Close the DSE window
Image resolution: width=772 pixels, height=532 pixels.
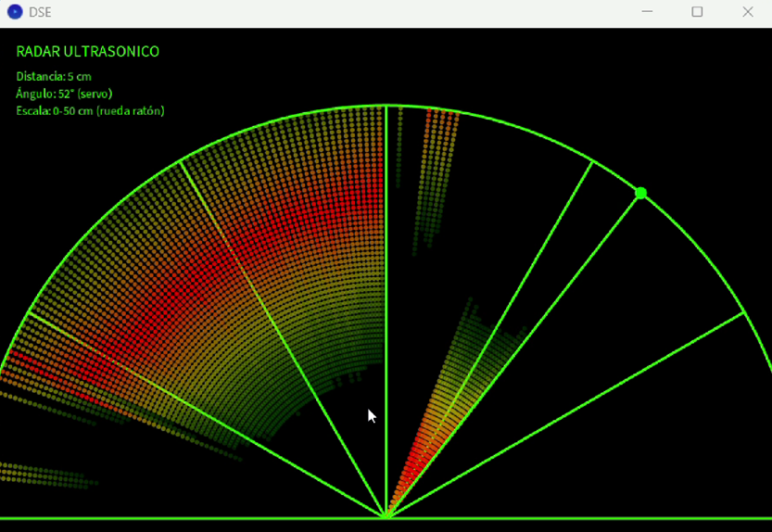pyautogui.click(x=747, y=12)
